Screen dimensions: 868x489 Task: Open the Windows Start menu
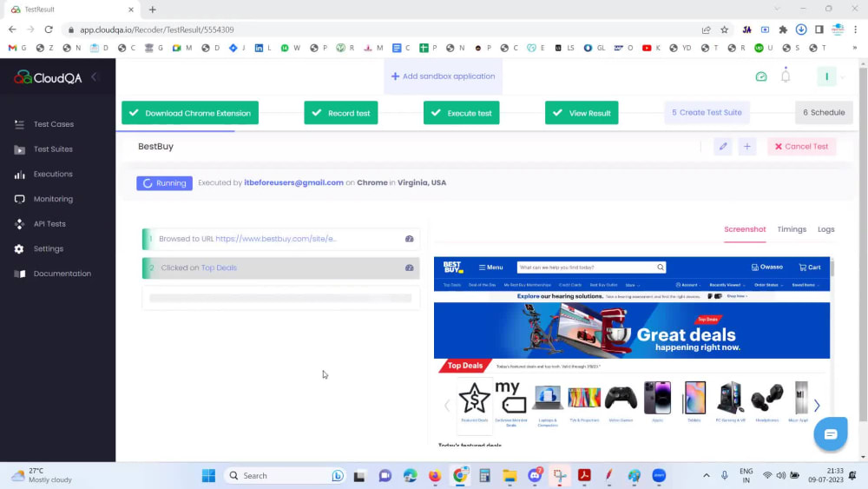(x=208, y=476)
